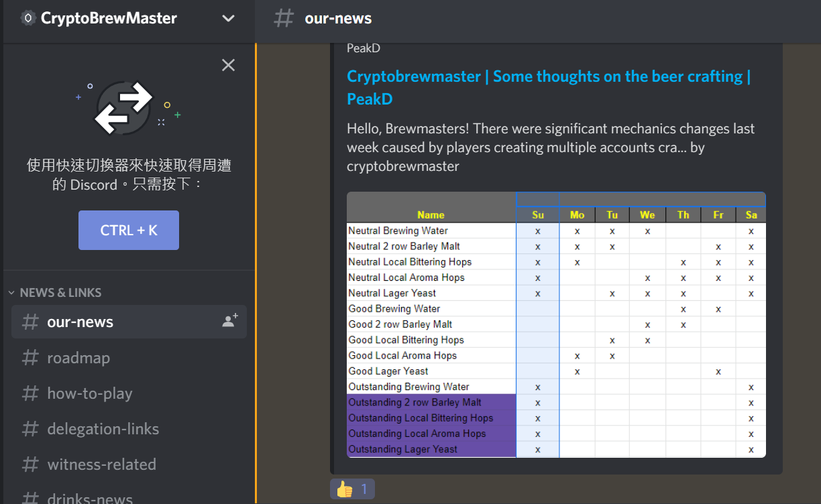
Task: Click the CTRL + K button
Action: (x=129, y=230)
